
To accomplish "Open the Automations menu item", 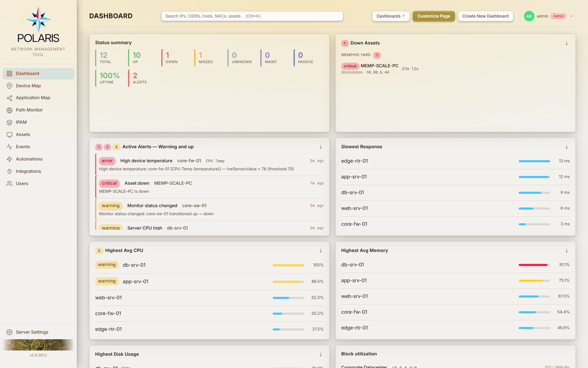I will 38,159.
